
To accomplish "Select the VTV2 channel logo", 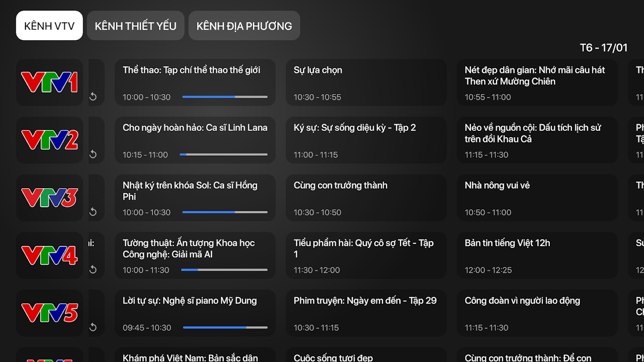I will (49, 140).
